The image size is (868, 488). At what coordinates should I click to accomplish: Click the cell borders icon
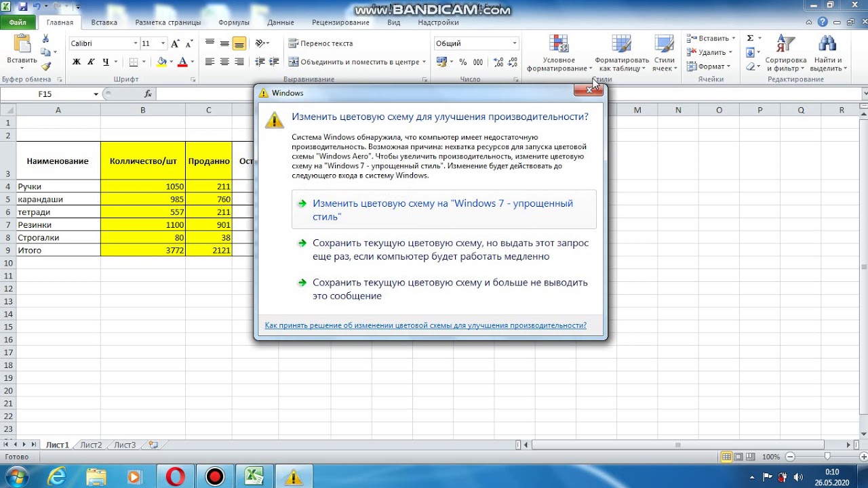click(x=134, y=62)
